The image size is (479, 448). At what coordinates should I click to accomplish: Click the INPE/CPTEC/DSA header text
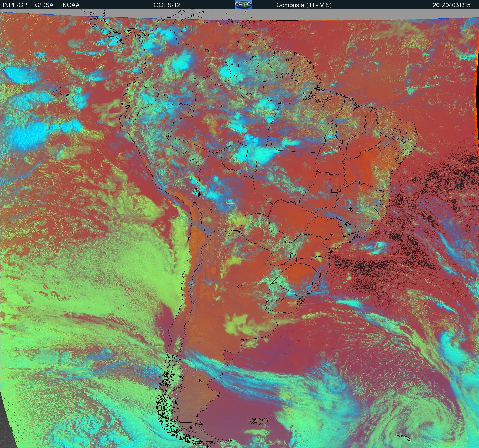(28, 5)
